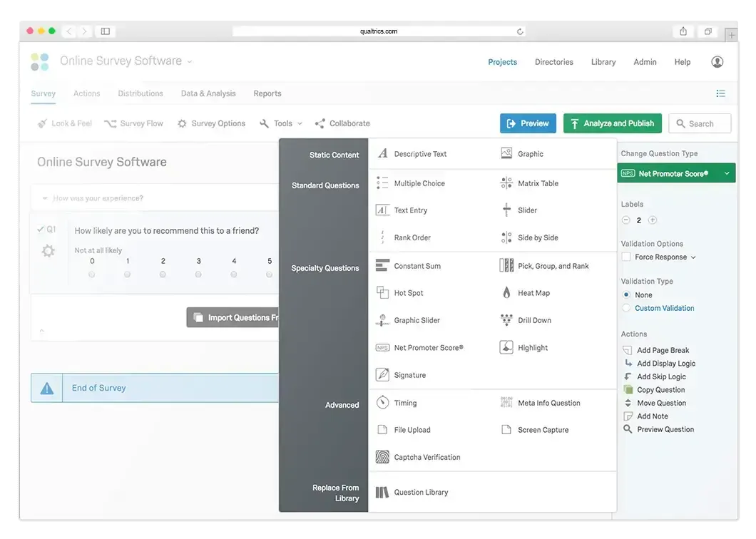Screen dimensions: 756x539
Task: Select the Timing clock icon
Action: click(382, 402)
